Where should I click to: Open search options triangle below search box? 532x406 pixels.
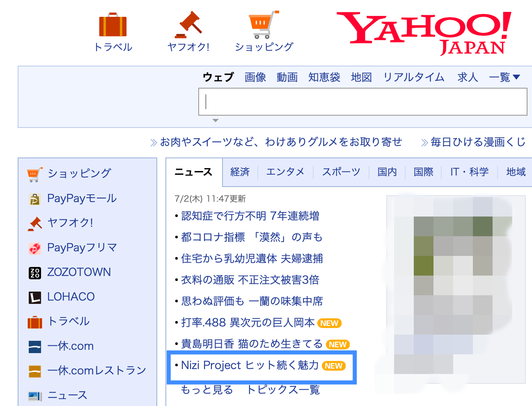(216, 121)
